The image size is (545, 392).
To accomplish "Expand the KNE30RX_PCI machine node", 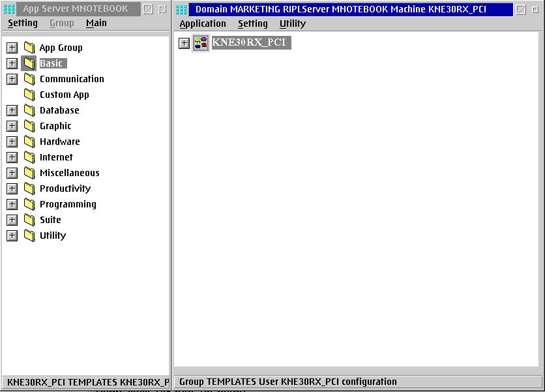I will coord(184,43).
